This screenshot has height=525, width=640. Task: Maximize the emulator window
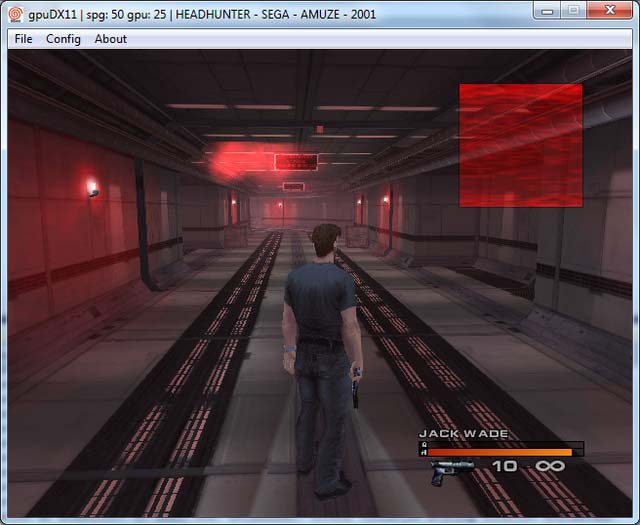tap(573, 9)
